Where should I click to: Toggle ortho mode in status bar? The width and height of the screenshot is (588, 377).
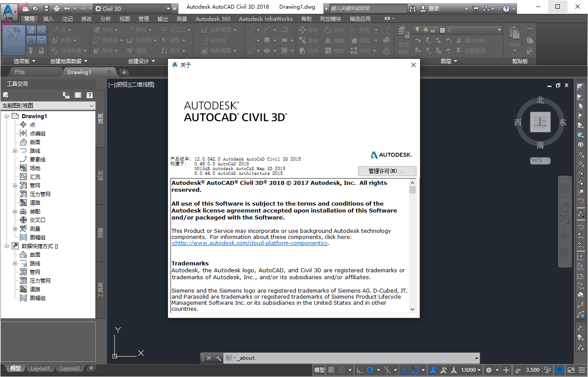point(360,370)
